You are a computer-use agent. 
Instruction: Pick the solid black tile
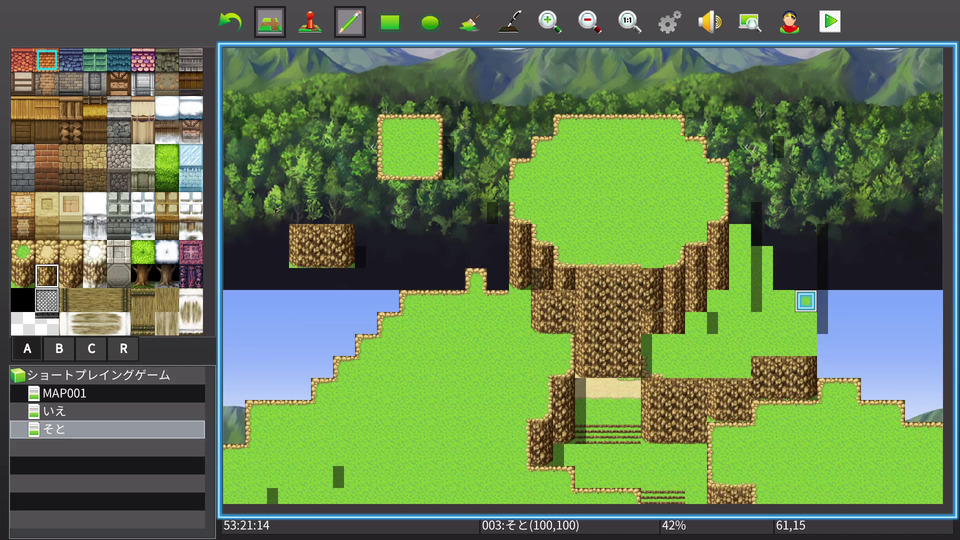pyautogui.click(x=23, y=300)
